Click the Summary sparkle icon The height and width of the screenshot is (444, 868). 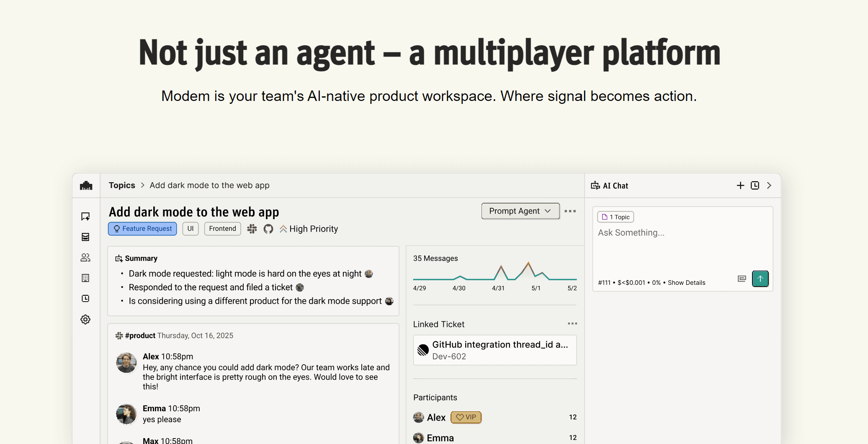point(119,258)
